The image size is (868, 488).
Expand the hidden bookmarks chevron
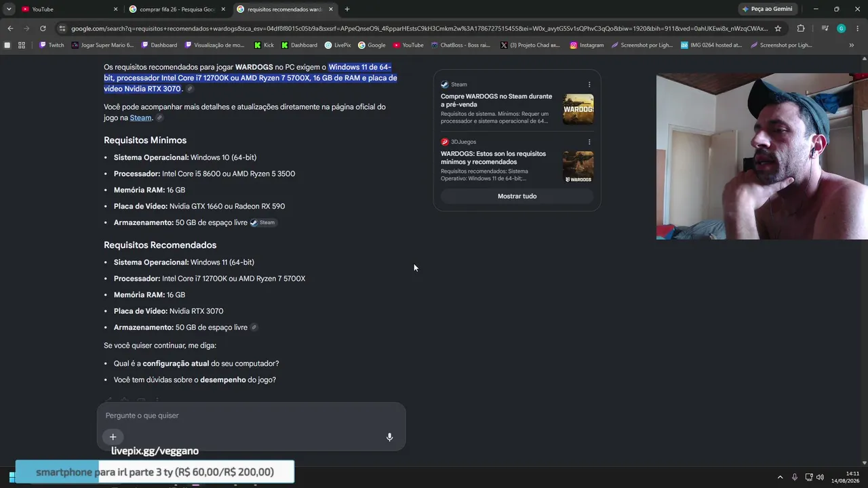[x=852, y=45]
